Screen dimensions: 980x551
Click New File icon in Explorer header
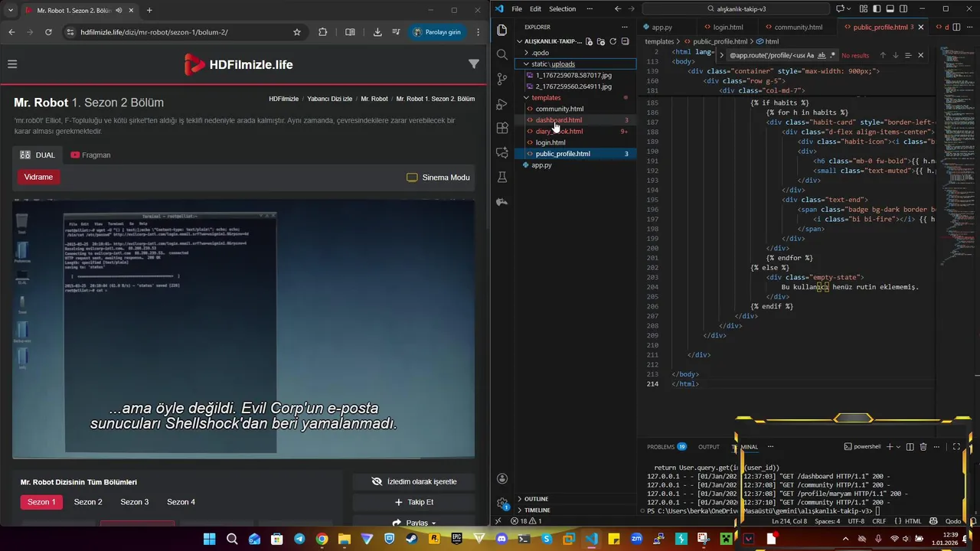pos(590,41)
